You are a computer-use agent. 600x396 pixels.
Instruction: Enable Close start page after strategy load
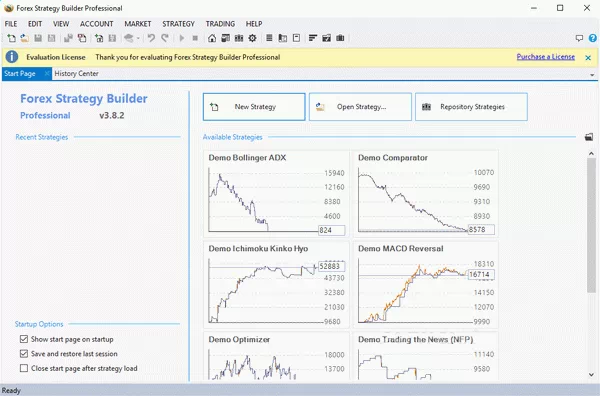click(24, 368)
